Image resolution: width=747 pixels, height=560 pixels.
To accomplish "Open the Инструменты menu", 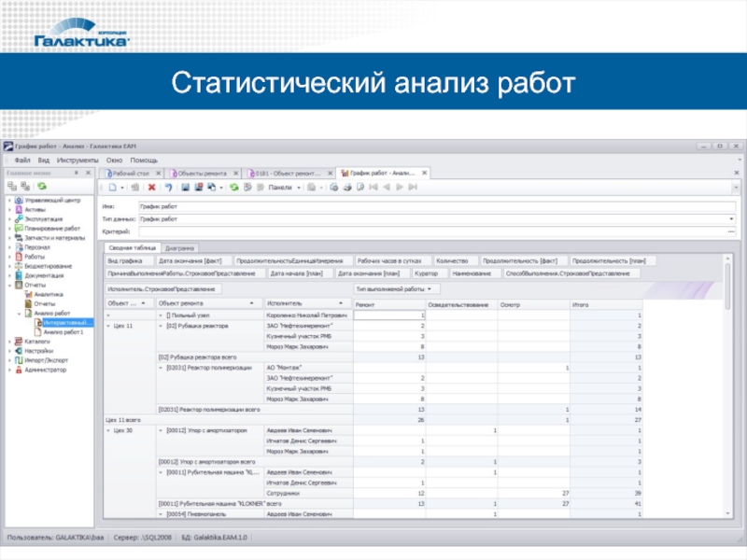I will 78,160.
